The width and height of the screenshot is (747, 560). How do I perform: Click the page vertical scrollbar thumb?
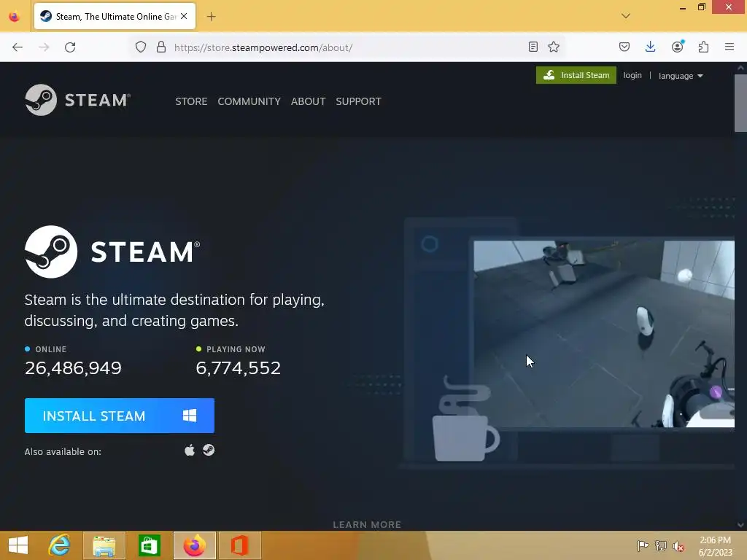[740, 102]
